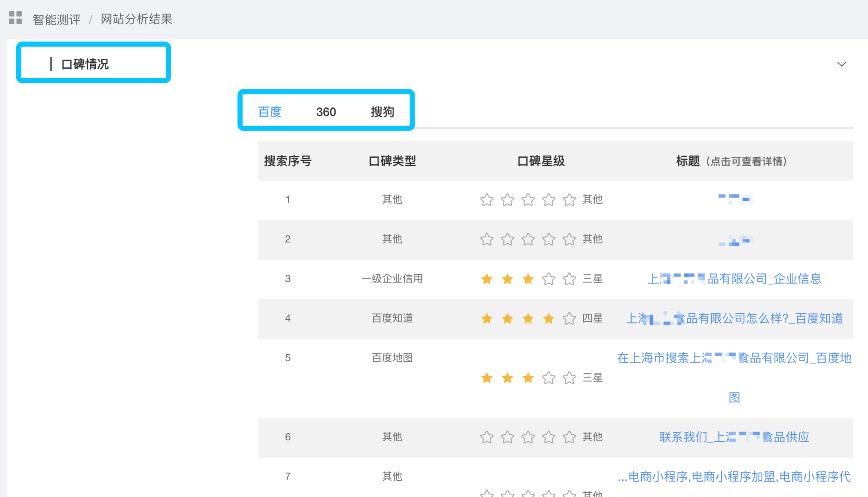Click the third gold star in row 5
This screenshot has width=868, height=497.
pyautogui.click(x=528, y=378)
